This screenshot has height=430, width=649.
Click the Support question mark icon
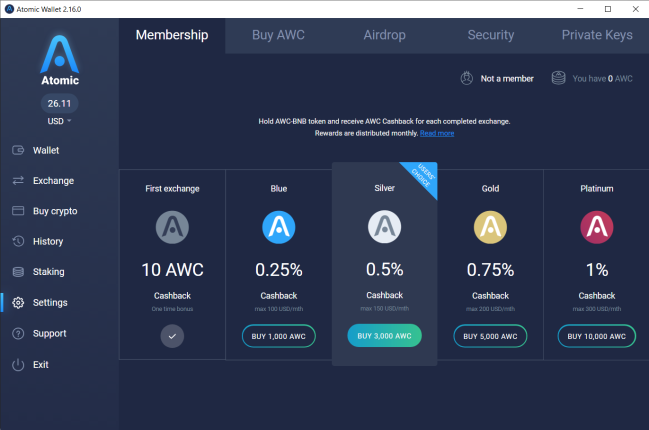(18, 333)
